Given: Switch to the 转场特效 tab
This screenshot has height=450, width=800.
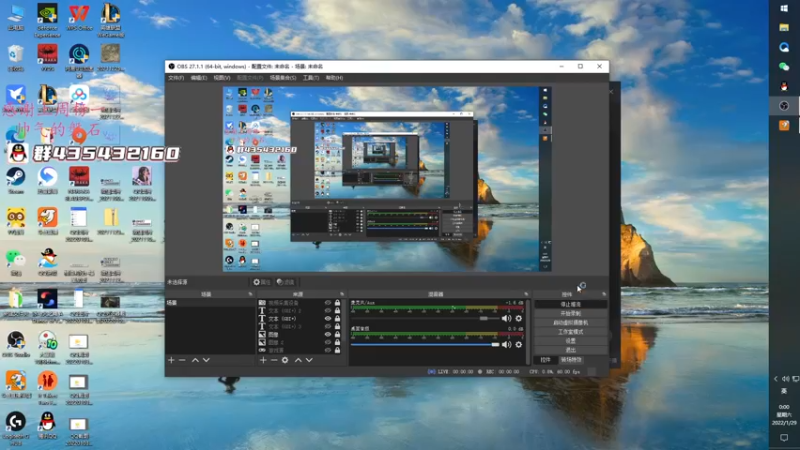Looking at the screenshot, I should tap(571, 360).
